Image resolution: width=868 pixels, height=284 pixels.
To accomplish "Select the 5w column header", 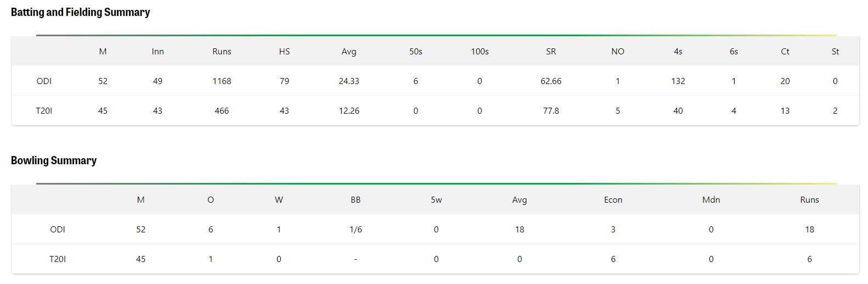I will point(436,200).
